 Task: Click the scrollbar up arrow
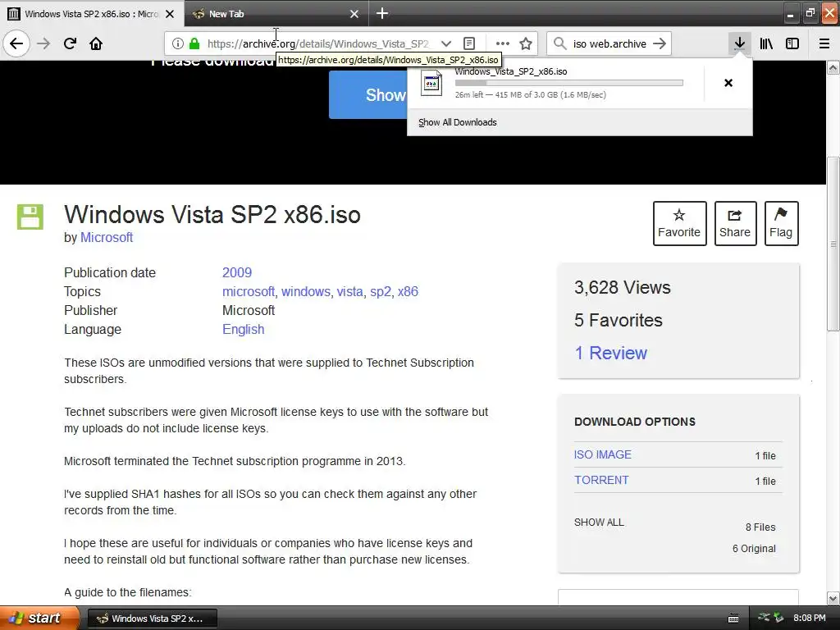point(833,67)
